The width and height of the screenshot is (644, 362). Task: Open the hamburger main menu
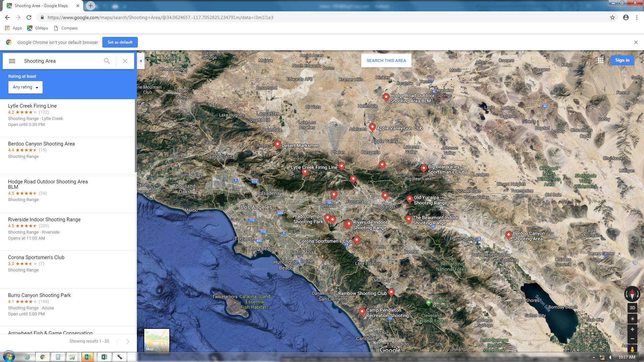tap(12, 61)
